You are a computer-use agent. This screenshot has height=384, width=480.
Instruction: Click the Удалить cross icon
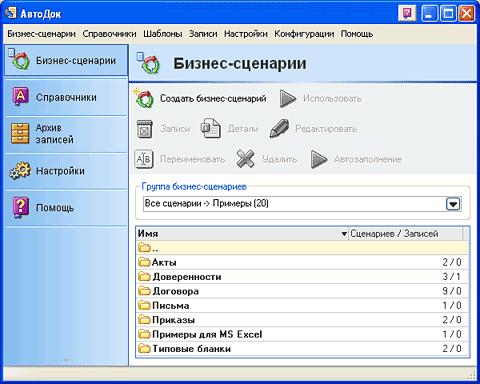(245, 159)
